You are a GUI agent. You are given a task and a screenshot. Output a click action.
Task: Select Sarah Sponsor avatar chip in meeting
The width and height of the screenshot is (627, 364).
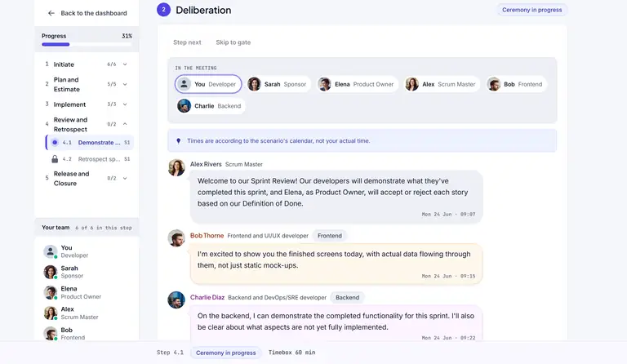pyautogui.click(x=278, y=84)
